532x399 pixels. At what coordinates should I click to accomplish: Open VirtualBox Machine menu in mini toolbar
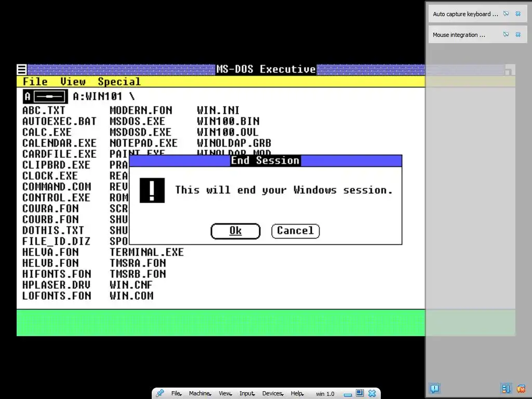(x=200, y=393)
